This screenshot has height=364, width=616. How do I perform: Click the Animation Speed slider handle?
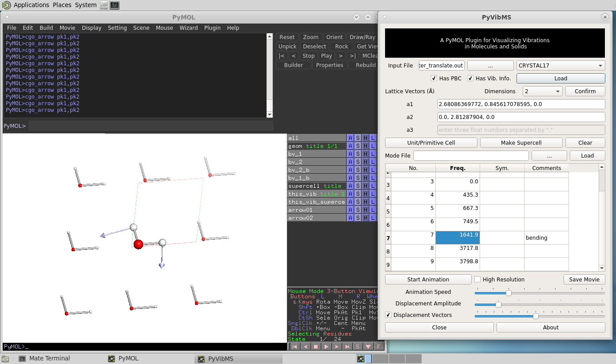click(509, 293)
